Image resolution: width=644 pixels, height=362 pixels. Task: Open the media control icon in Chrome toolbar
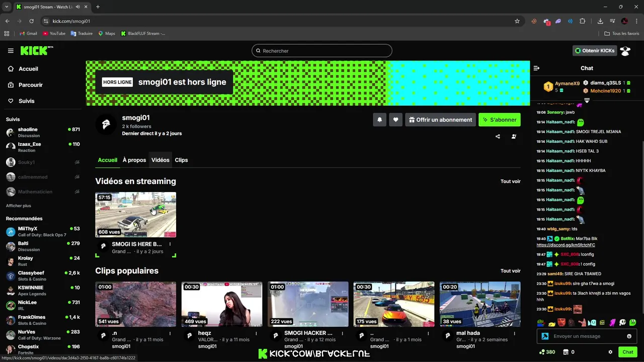point(612,21)
